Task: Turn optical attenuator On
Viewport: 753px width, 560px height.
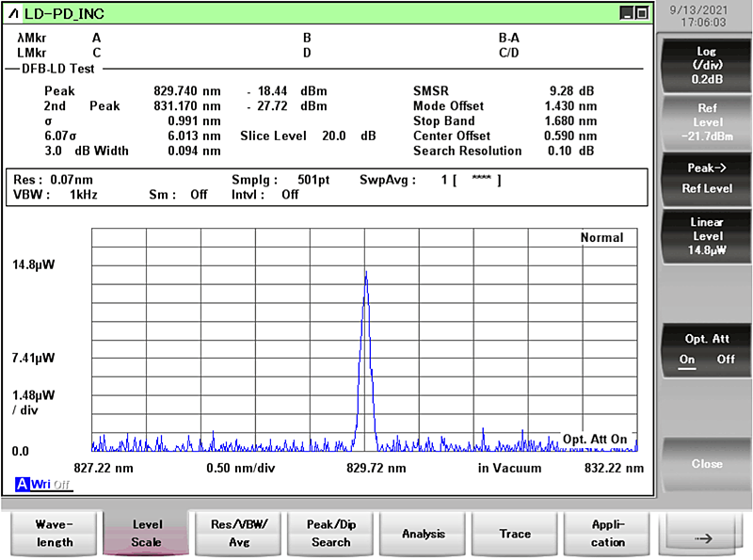Action: click(687, 360)
